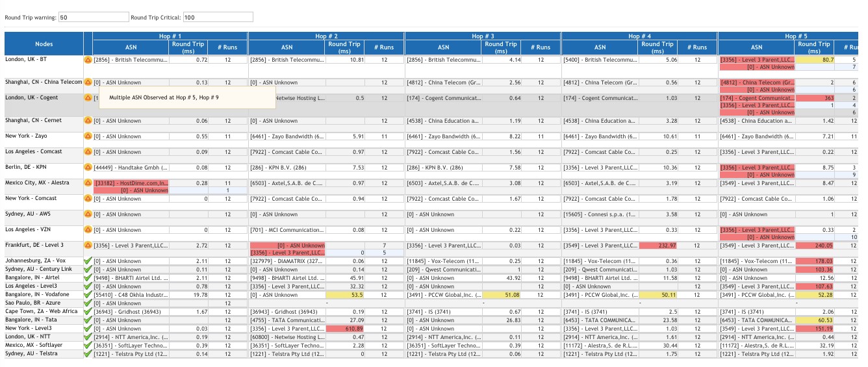The height and width of the screenshot is (367, 868).
Task: Click the red [33182] - HostDime.com ASN cell
Action: coord(131,183)
